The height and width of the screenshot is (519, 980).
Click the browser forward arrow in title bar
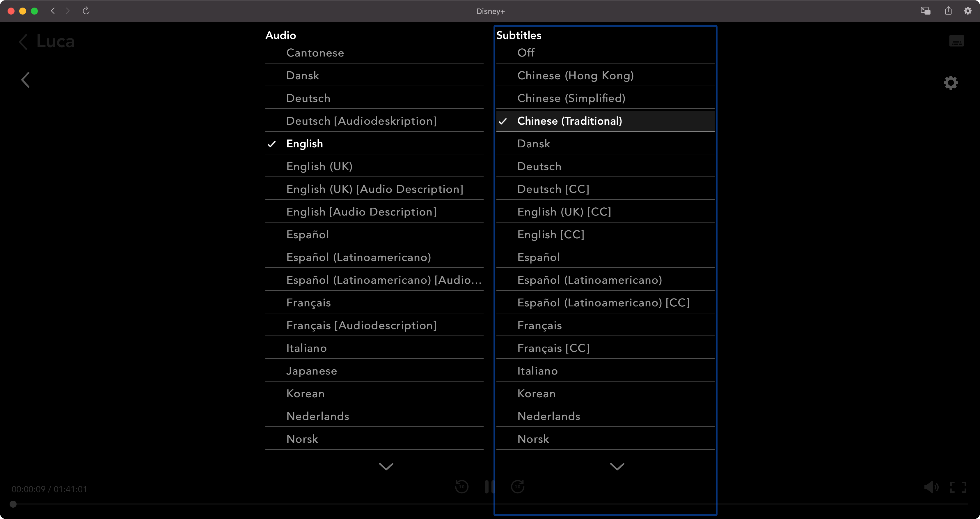[68, 11]
